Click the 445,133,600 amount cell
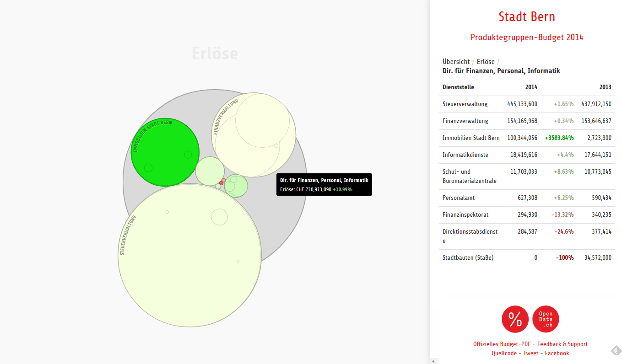This screenshot has width=622, height=364. [522, 104]
